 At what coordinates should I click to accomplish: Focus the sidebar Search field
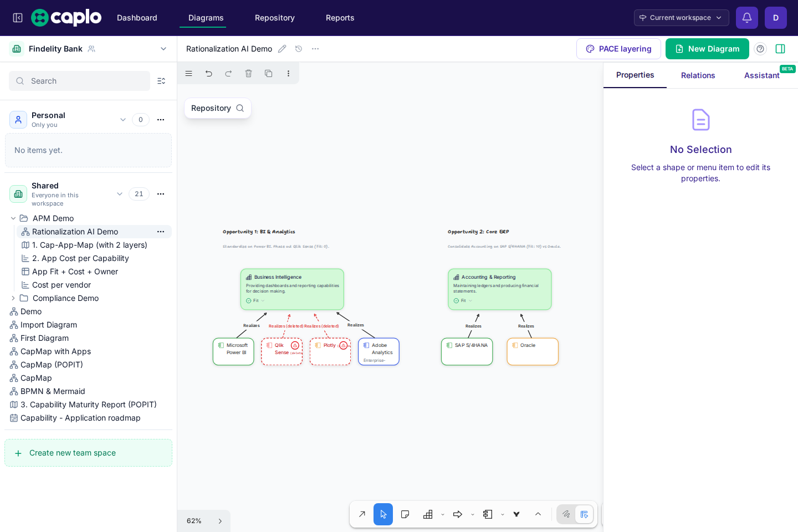point(79,81)
